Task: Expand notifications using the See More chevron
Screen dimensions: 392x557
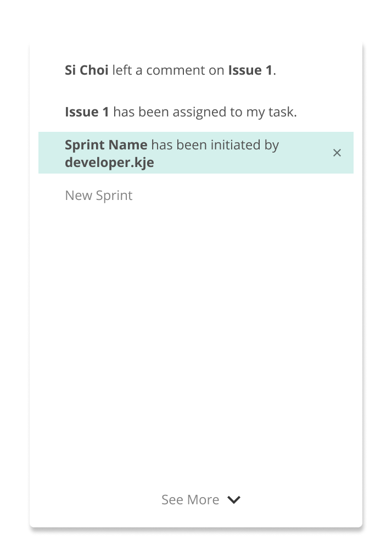Action: (x=234, y=499)
